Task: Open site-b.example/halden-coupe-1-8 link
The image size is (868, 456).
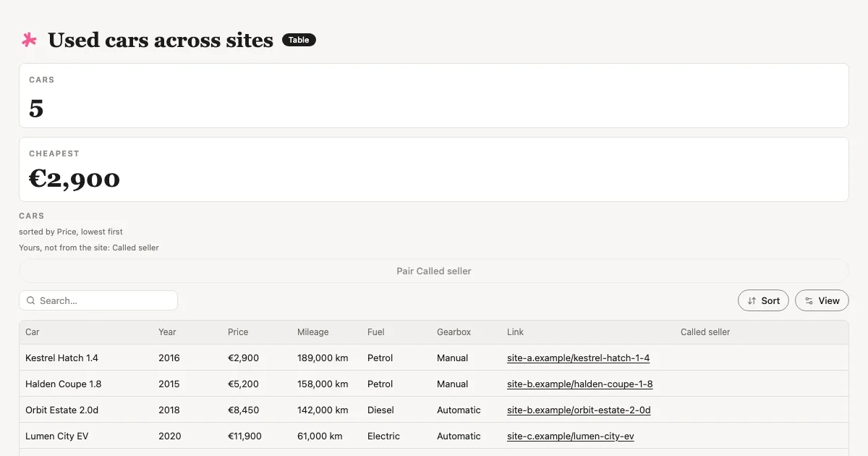Action: pos(579,384)
